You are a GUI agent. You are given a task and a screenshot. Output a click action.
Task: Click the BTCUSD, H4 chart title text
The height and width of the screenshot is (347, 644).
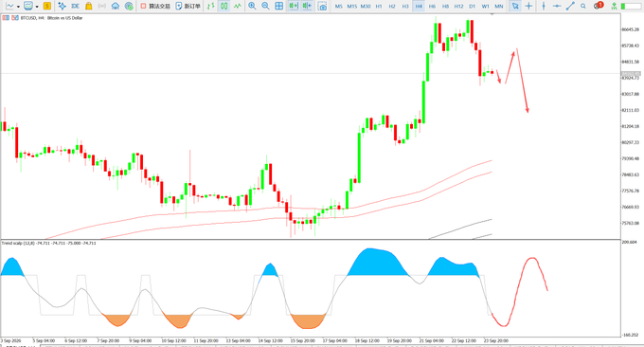(51, 18)
